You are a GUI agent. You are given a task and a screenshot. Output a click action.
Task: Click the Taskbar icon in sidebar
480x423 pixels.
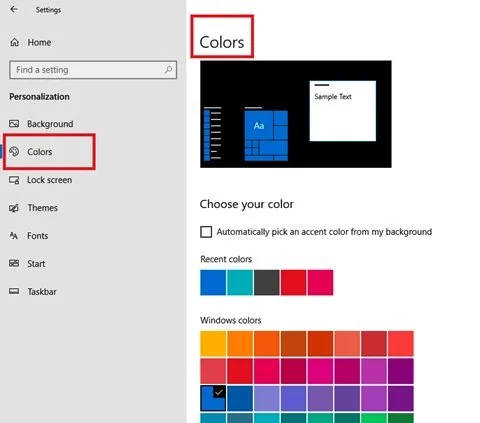pyautogui.click(x=14, y=291)
